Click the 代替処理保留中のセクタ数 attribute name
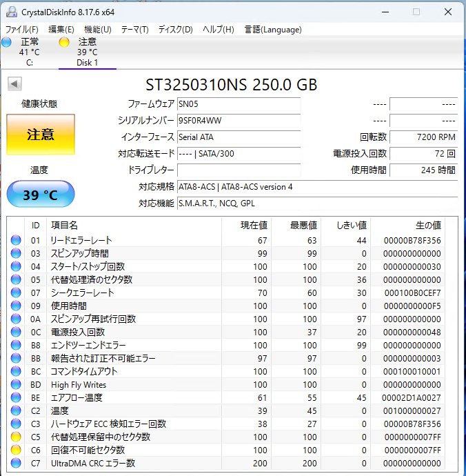This screenshot has width=466, height=476. 101,437
